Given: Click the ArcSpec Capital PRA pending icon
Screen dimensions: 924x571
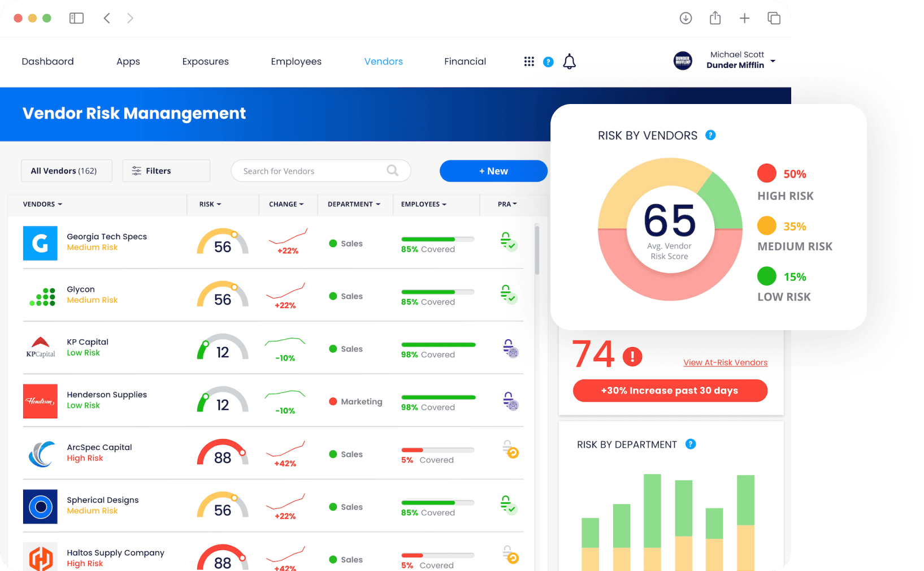Looking at the screenshot, I should 510,450.
